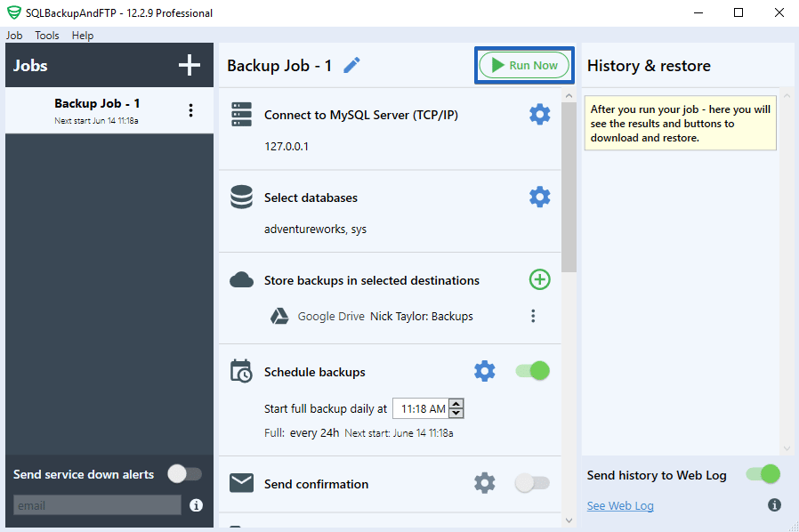Click the schedule calendar clock icon

[241, 371]
